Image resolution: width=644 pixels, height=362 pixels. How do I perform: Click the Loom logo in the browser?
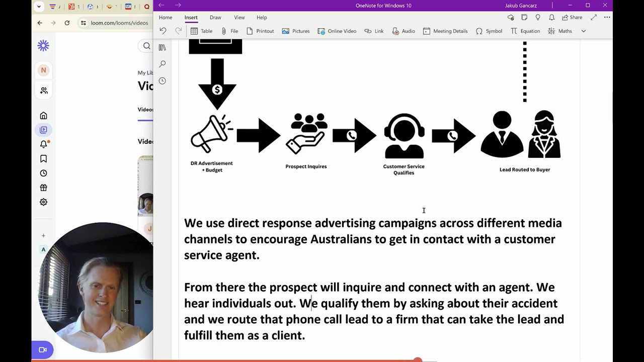point(43,46)
